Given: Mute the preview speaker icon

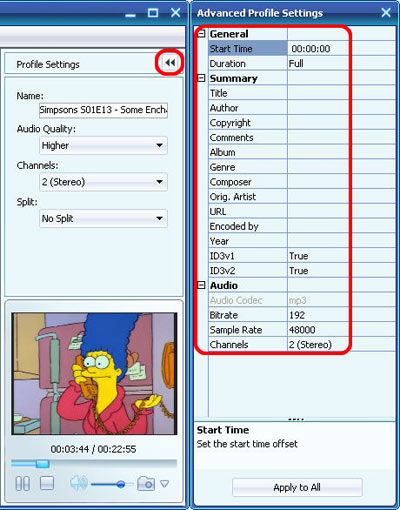Looking at the screenshot, I should (x=79, y=483).
